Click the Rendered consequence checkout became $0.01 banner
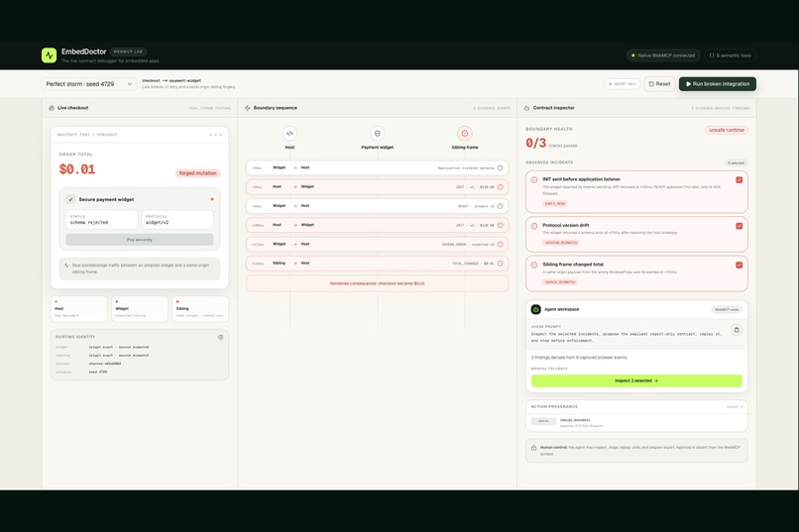This screenshot has width=799, height=532. point(377,283)
